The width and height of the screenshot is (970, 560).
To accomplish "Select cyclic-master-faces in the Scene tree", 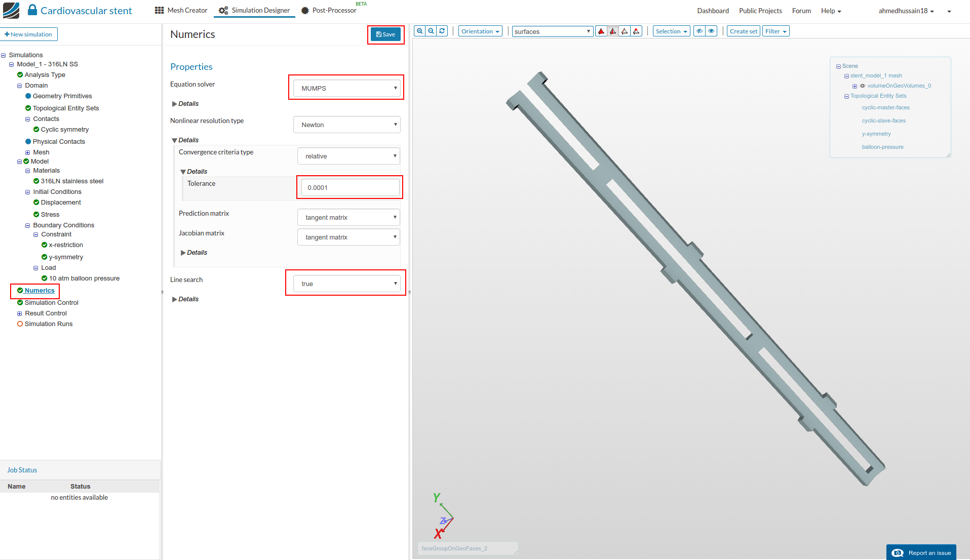I will pos(885,108).
